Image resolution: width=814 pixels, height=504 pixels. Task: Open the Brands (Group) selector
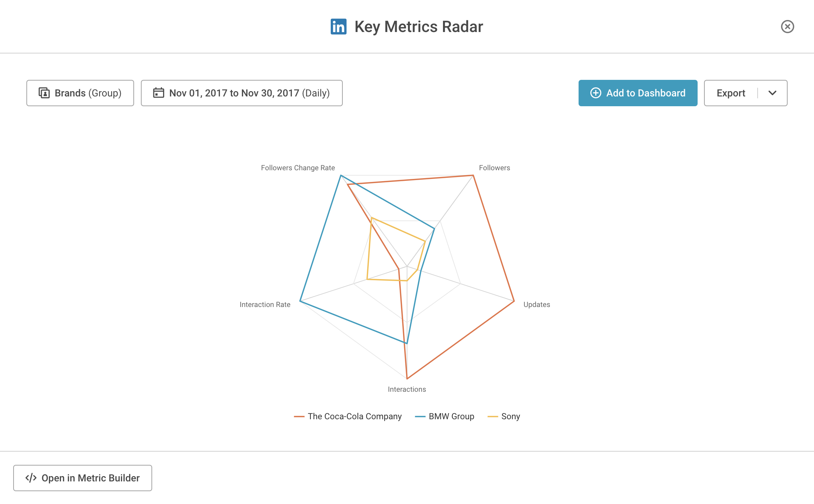[x=80, y=93]
